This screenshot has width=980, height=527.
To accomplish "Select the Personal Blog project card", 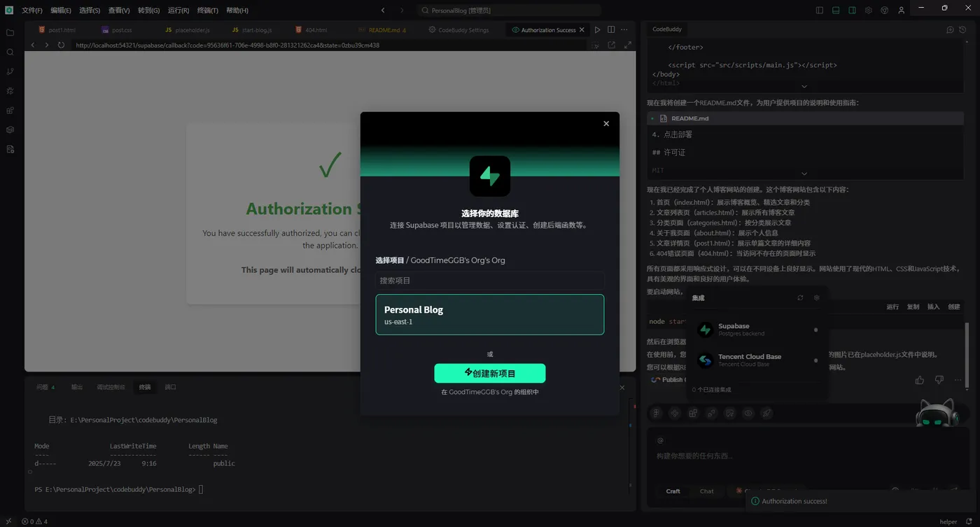I will [490, 315].
